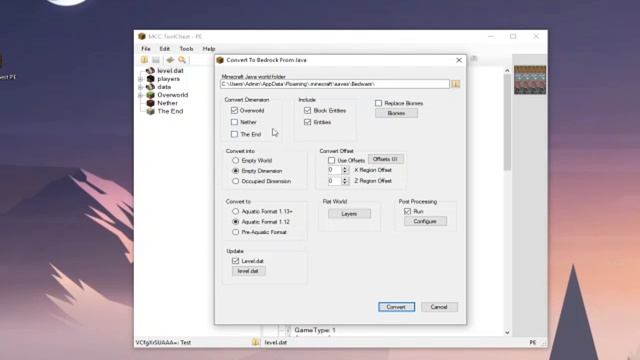Screen dimensions: 640x360
Task: Click the Biomes button
Action: (396, 113)
